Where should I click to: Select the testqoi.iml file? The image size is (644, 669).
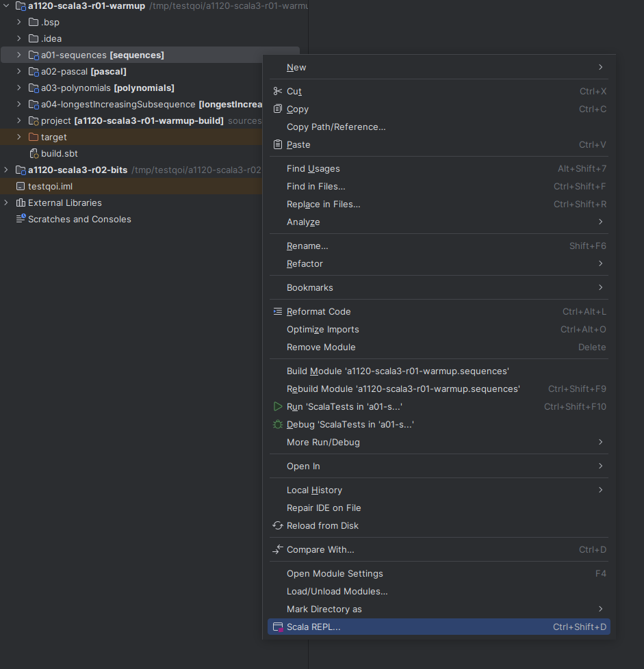click(50, 186)
